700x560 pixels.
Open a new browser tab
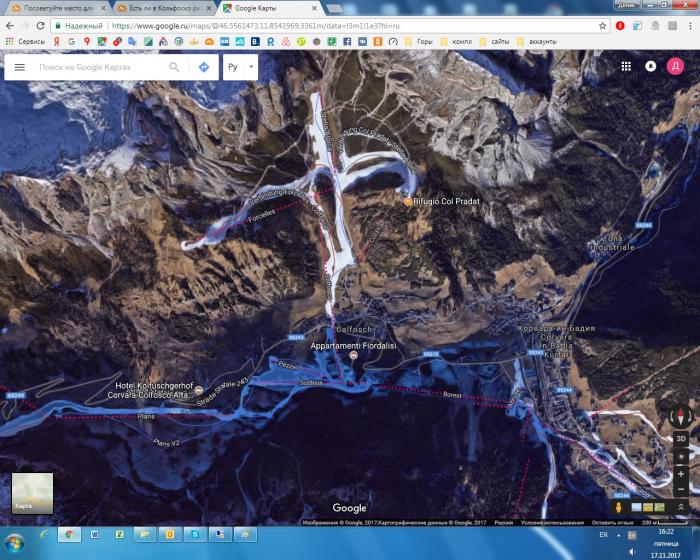335,8
